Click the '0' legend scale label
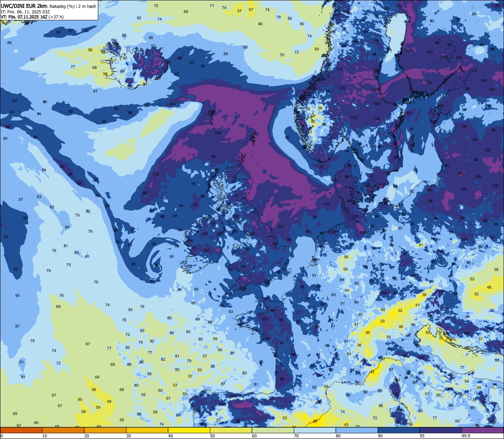Viewport: 504px width, 439px height. coord(2,436)
